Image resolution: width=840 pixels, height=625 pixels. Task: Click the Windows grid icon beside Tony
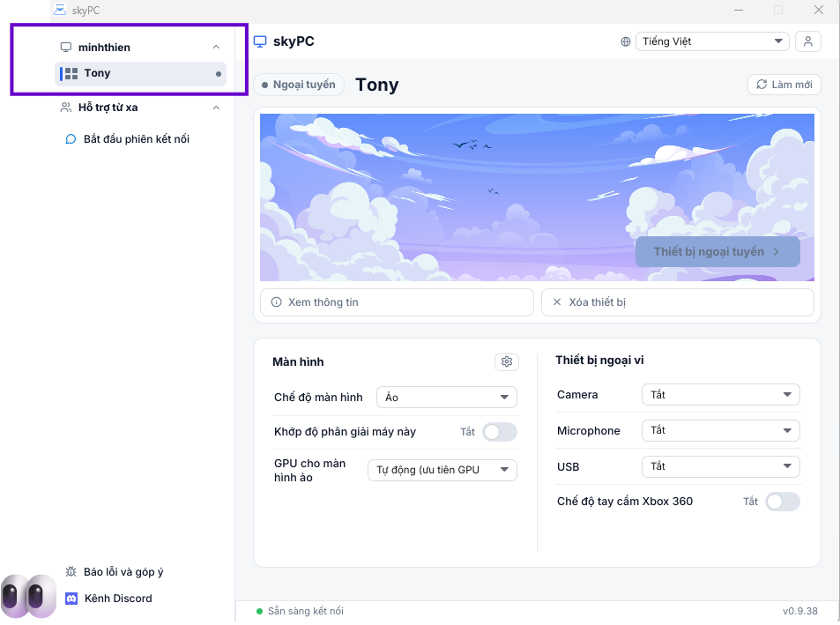pos(71,73)
